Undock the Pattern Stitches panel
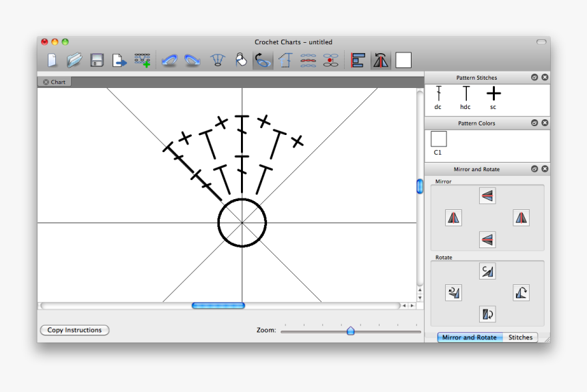Viewport: 587px width, 392px height. pos(534,78)
